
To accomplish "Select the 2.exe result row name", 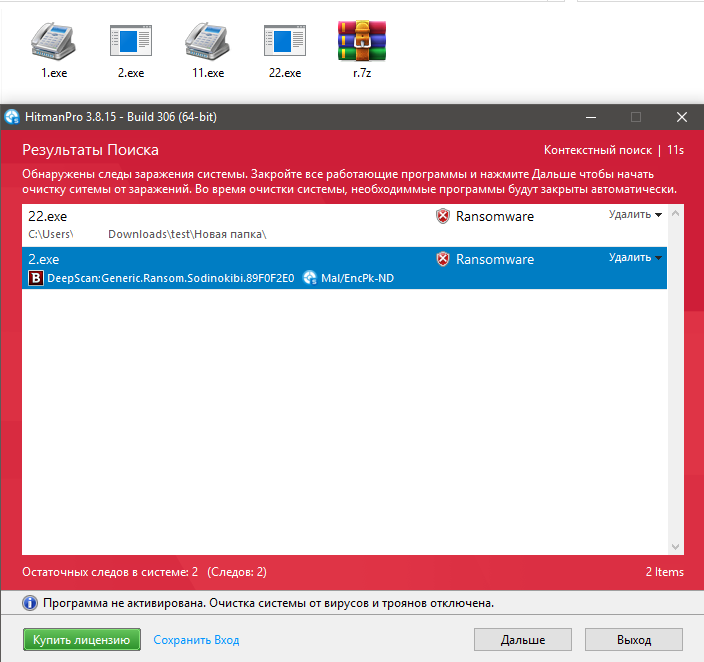I will click(x=44, y=260).
